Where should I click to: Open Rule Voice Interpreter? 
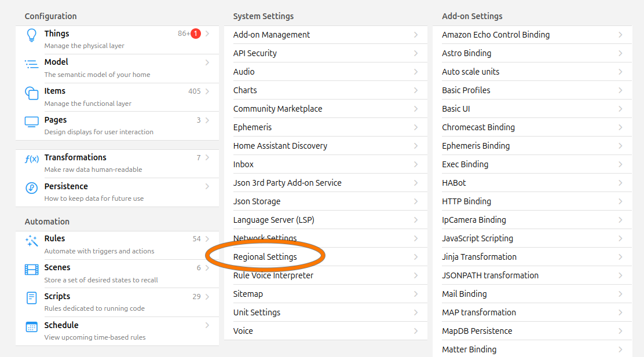coord(325,275)
